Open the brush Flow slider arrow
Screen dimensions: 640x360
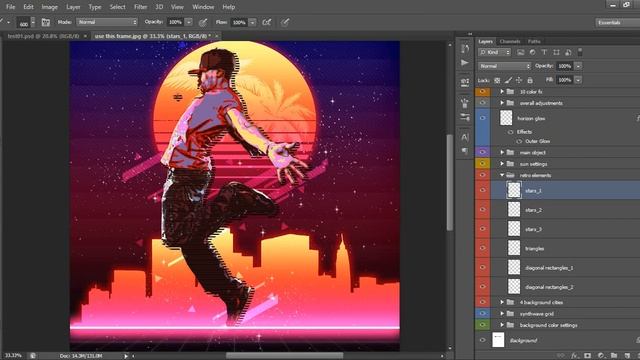[253, 22]
